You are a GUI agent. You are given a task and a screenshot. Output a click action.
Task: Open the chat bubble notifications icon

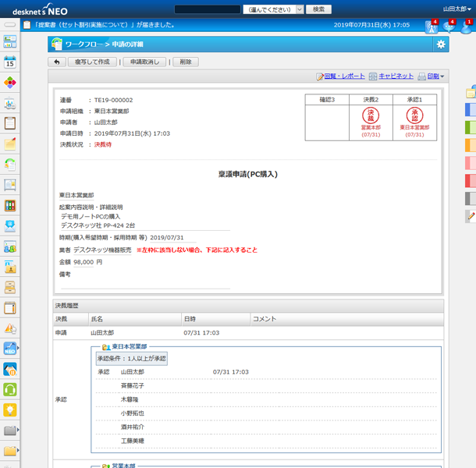tap(449, 26)
